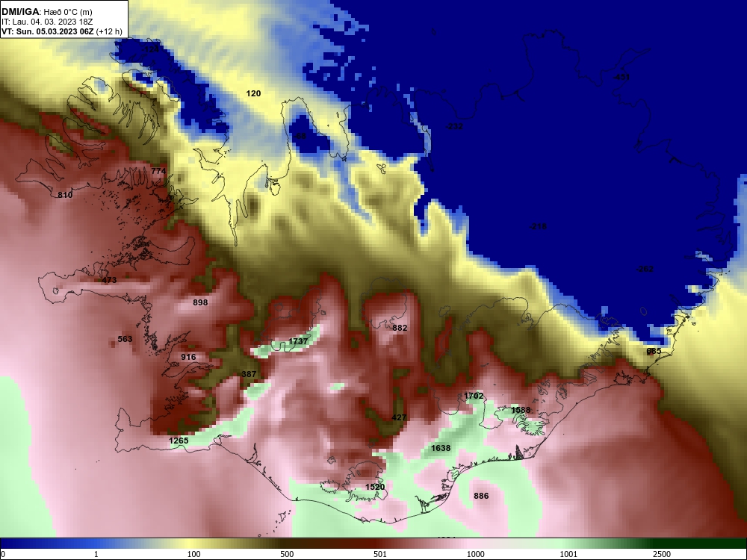This screenshot has height=560, width=747.
Task: Click the '500' tick on the colour scale
Action: (x=287, y=554)
